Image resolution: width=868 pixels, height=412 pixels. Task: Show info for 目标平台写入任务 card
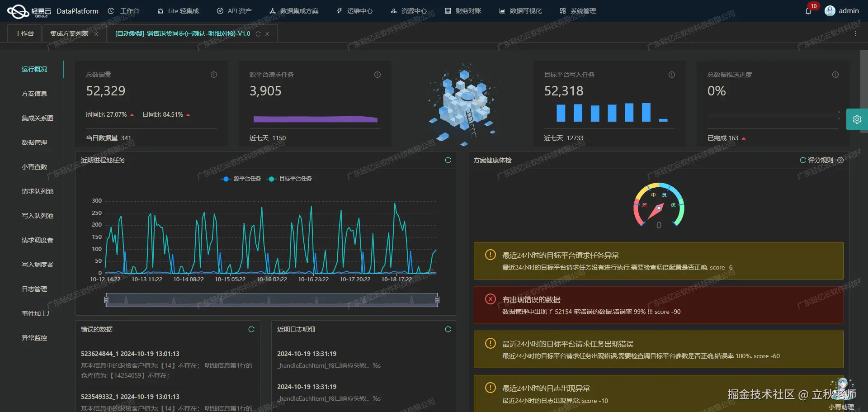672,75
